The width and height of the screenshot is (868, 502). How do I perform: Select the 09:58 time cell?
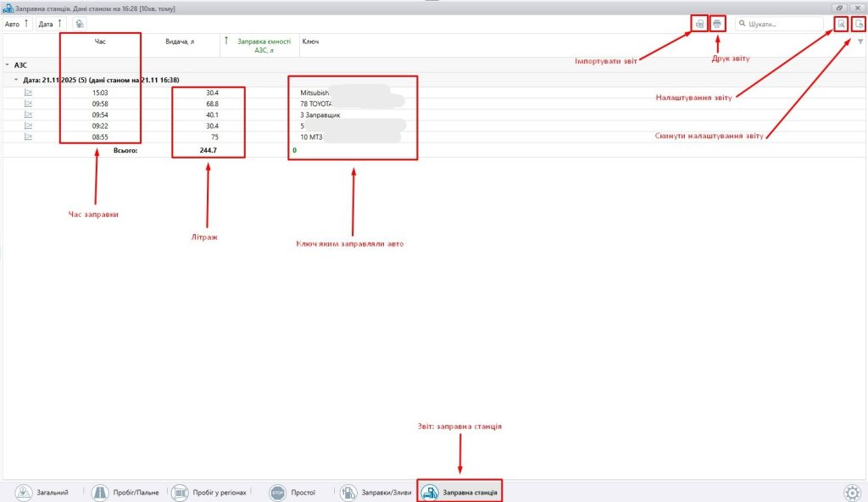pyautogui.click(x=100, y=103)
